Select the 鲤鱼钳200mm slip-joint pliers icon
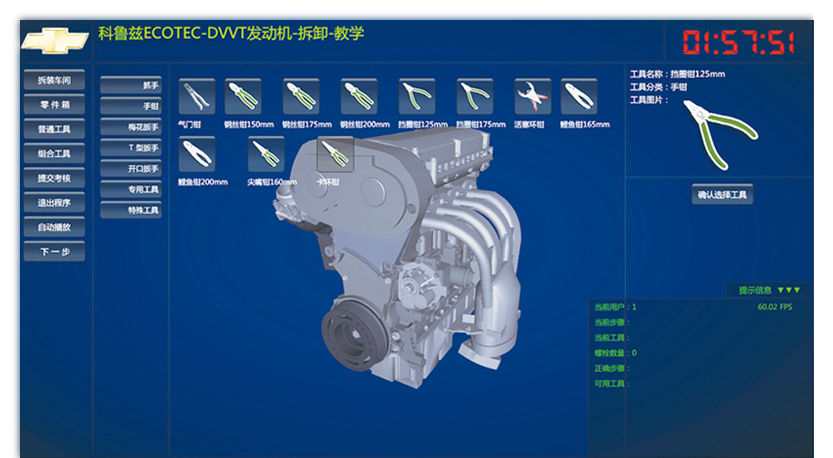Image resolution: width=833 pixels, height=458 pixels. [197, 154]
